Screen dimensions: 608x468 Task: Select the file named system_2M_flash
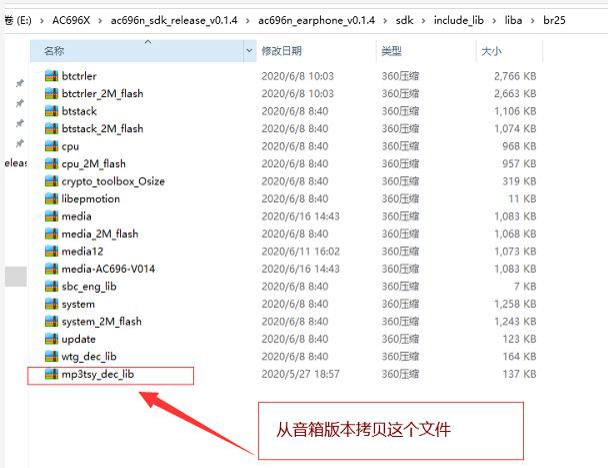[x=101, y=322]
